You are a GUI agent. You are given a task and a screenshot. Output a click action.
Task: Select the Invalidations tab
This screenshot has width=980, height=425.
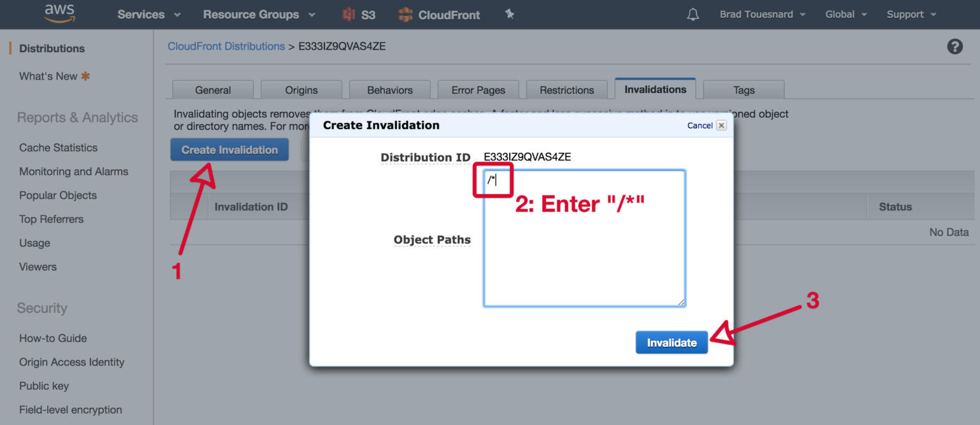click(655, 89)
